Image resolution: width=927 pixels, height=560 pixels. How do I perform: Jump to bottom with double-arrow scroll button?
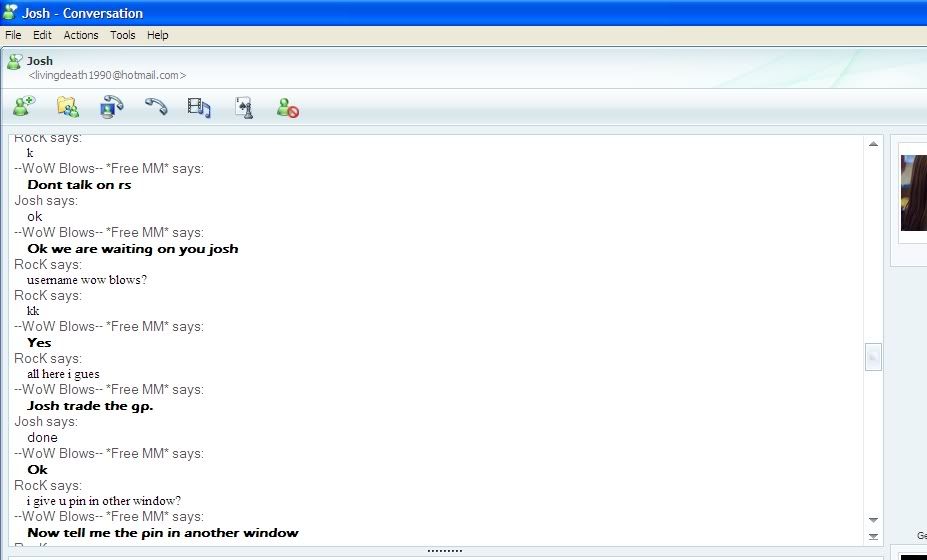click(873, 536)
